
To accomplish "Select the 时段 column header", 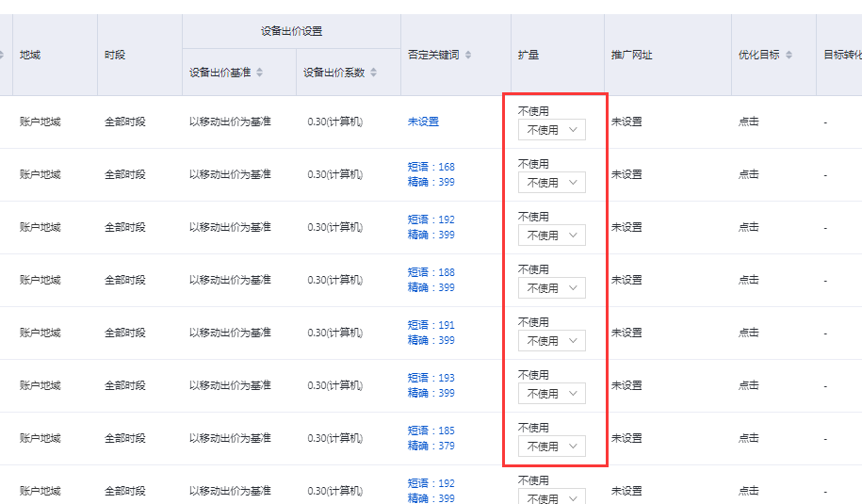I will point(114,55).
